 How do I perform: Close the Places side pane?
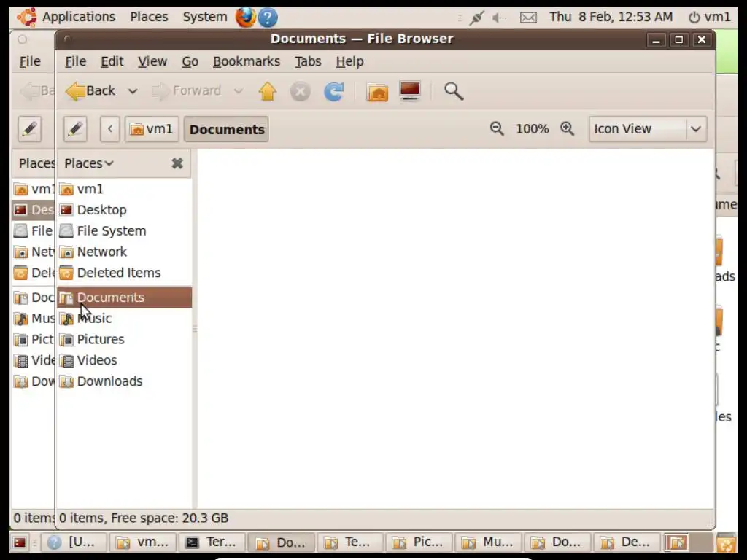[177, 163]
